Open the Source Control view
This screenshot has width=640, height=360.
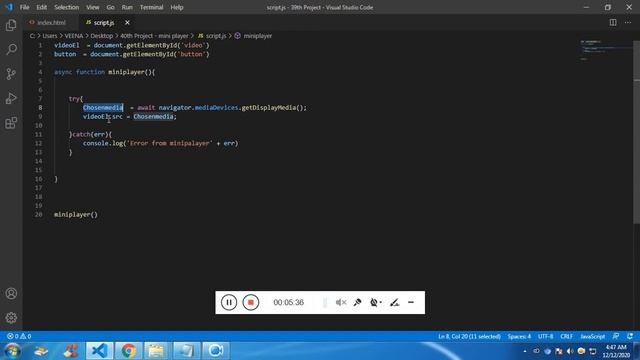pyautogui.click(x=11, y=74)
